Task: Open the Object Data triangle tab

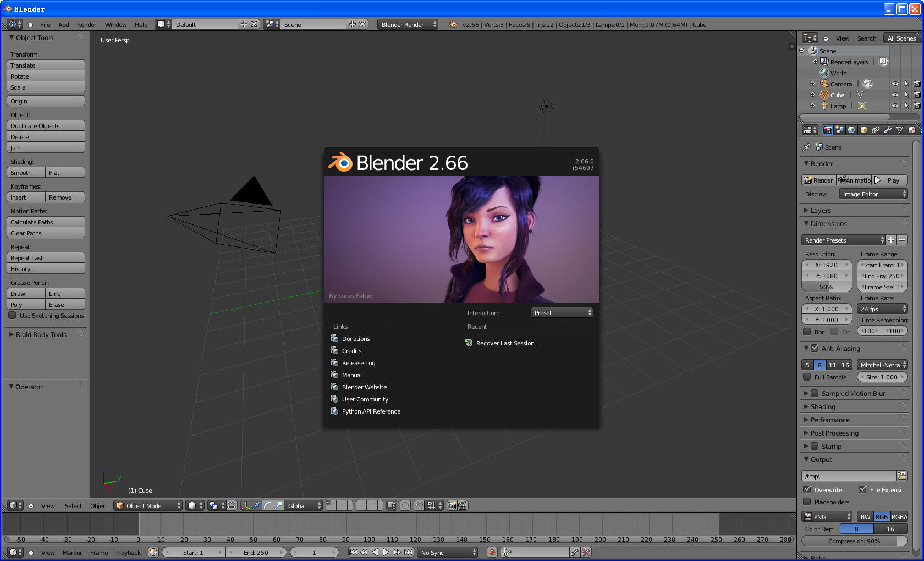Action: tap(900, 130)
